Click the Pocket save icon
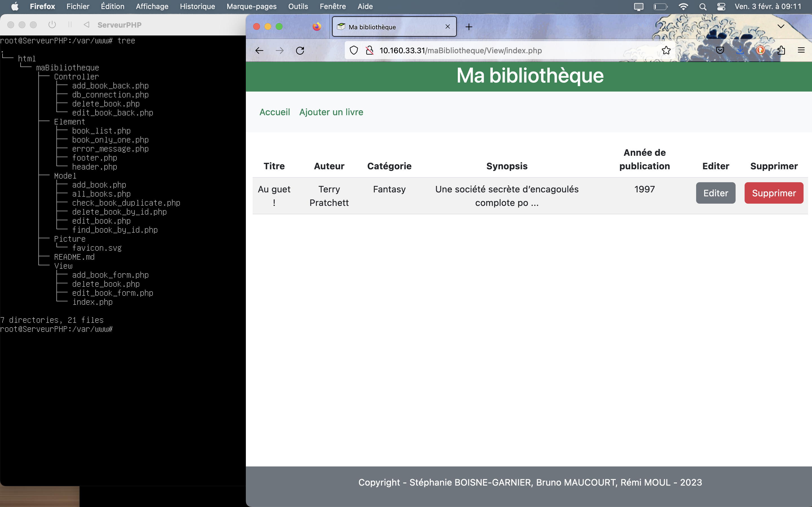Image resolution: width=812 pixels, height=507 pixels. (x=720, y=50)
